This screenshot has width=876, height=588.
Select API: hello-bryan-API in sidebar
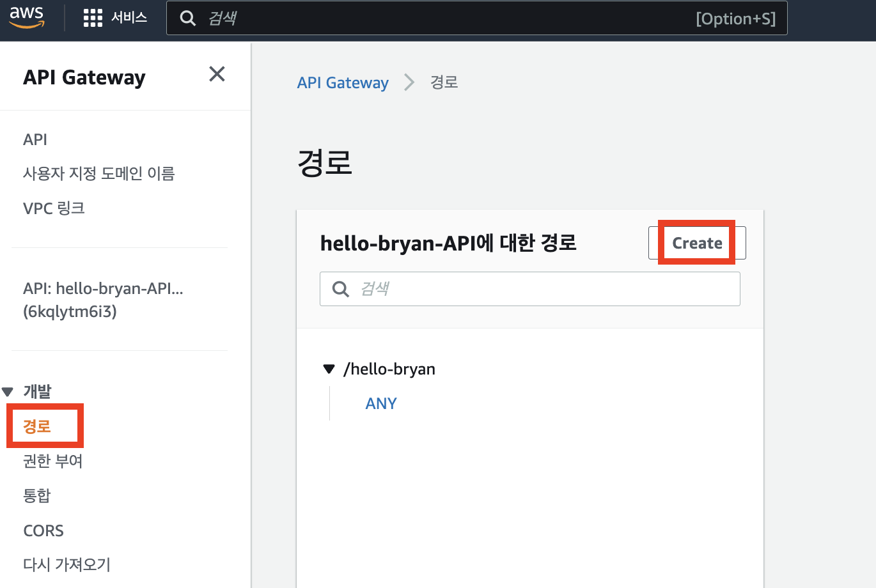(x=103, y=300)
